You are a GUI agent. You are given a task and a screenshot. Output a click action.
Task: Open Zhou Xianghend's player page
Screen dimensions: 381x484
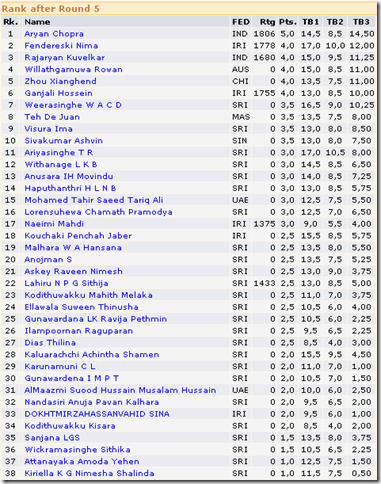(x=60, y=81)
